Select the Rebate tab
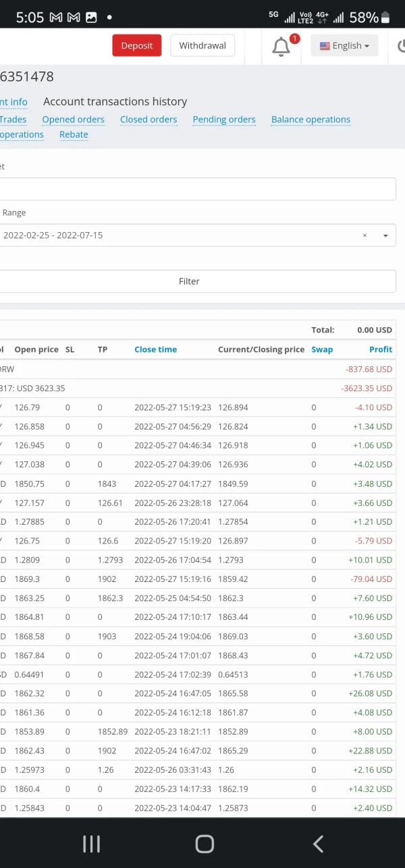The image size is (405, 868). tap(74, 134)
